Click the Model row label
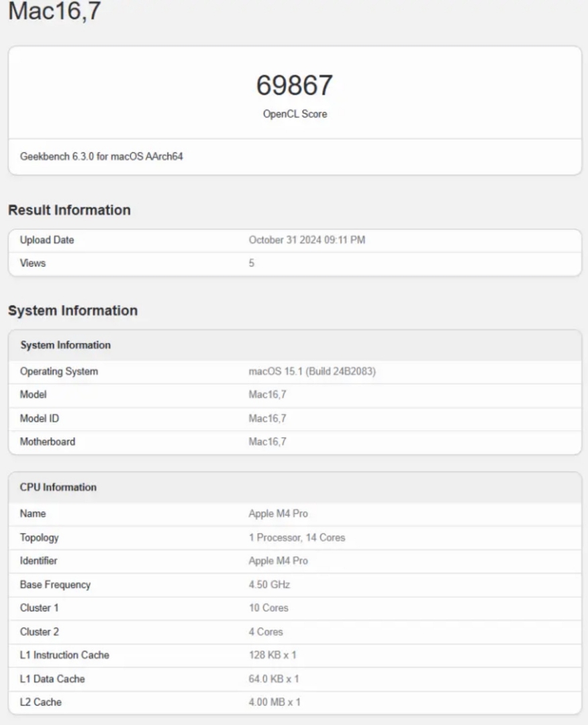This screenshot has height=725, width=588. (34, 395)
